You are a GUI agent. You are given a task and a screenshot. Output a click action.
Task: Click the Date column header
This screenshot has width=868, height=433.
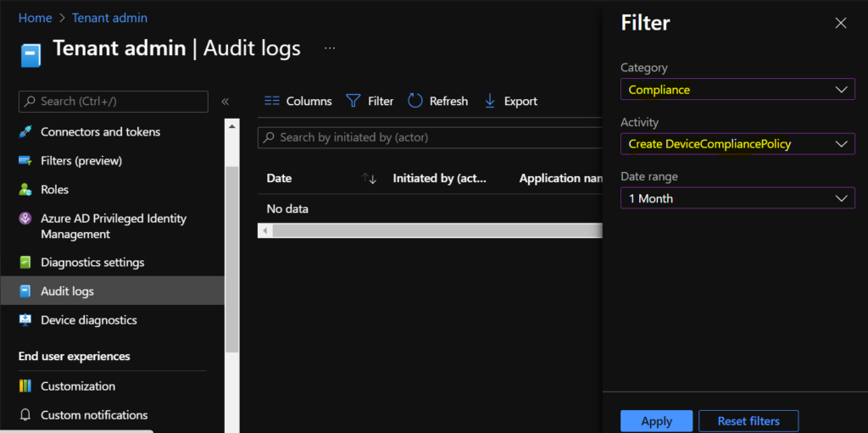point(279,178)
